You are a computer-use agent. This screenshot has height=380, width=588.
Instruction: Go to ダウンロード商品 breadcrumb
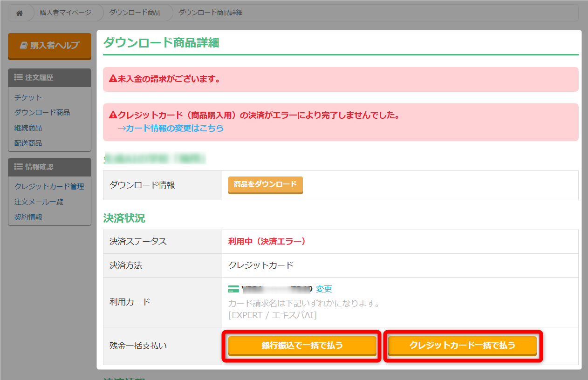click(x=134, y=13)
